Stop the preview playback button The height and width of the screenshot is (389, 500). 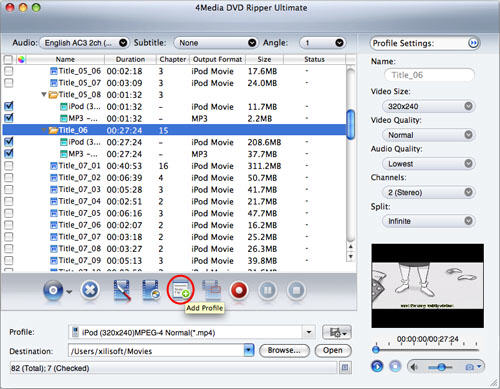pyautogui.click(x=395, y=366)
